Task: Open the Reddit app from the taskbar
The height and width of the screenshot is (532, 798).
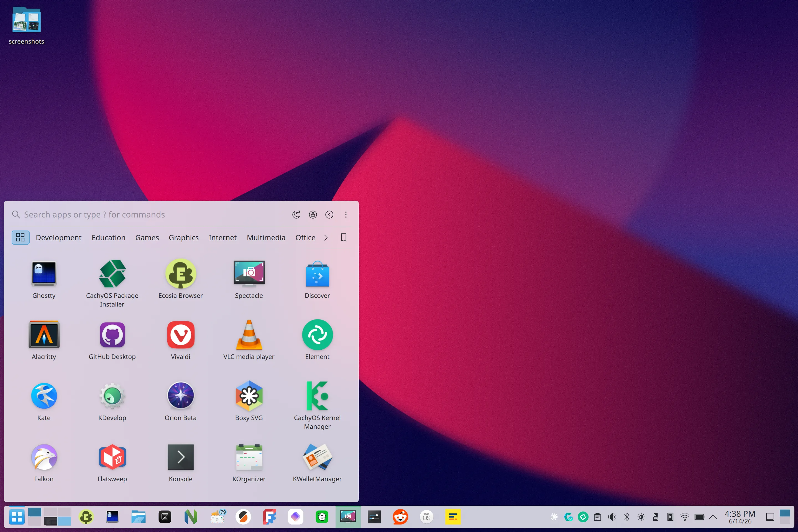Action: pos(400,517)
